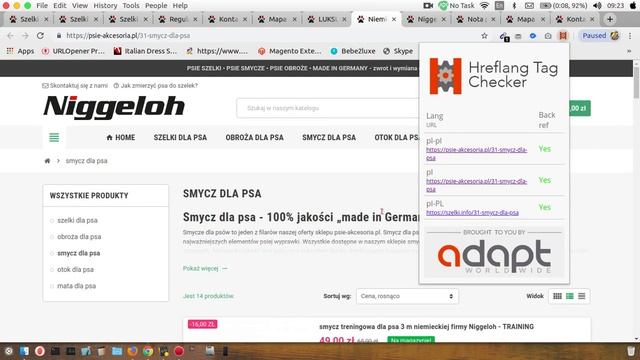This screenshot has width=640, height=360.
Task: Click Pokaż więcej to expand description
Action: 205,269
